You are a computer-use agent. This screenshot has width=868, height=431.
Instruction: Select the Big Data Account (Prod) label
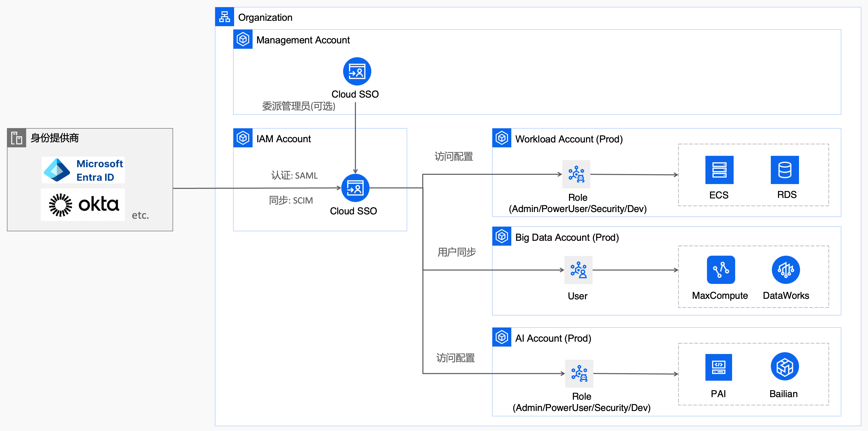[567, 237]
